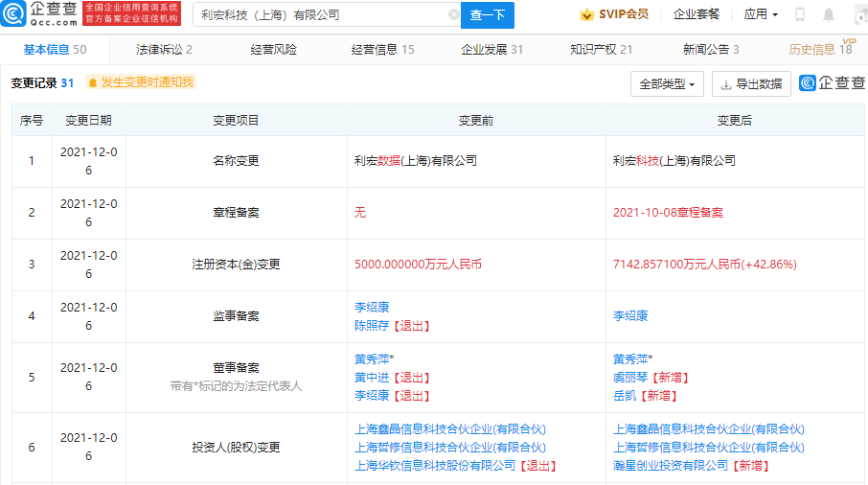Image resolution: width=868 pixels, height=485 pixels.
Task: Open notifications bell icon
Action: (828, 15)
